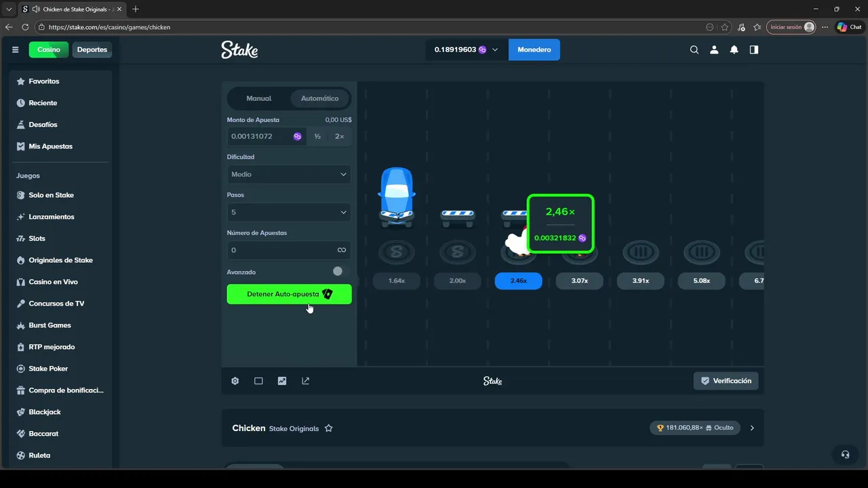Open live support headset icon
Viewport: 868px width, 488px height.
coord(845,454)
